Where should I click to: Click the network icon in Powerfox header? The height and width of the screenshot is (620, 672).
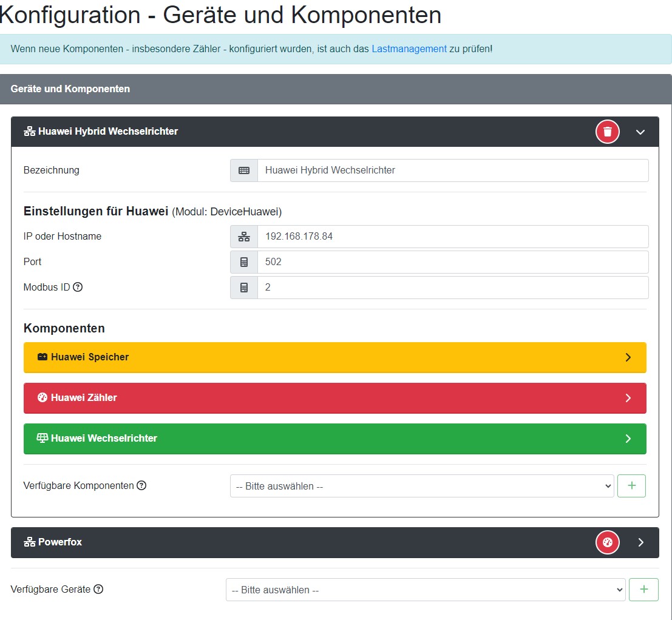[30, 542]
